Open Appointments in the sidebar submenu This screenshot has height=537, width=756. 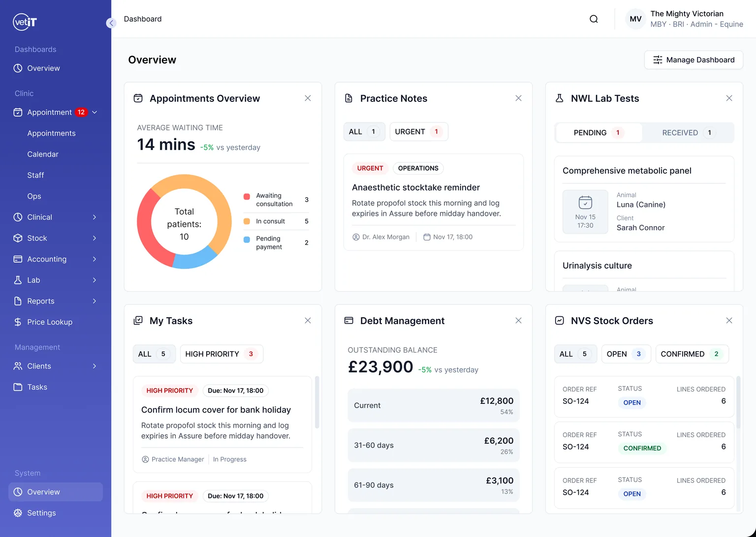51,133
